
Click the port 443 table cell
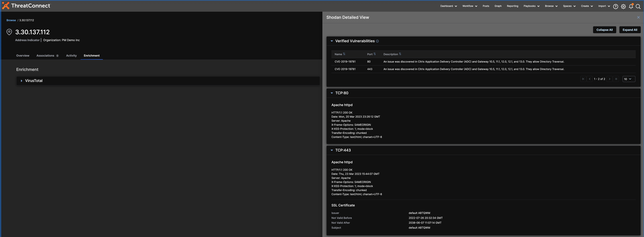point(370,69)
